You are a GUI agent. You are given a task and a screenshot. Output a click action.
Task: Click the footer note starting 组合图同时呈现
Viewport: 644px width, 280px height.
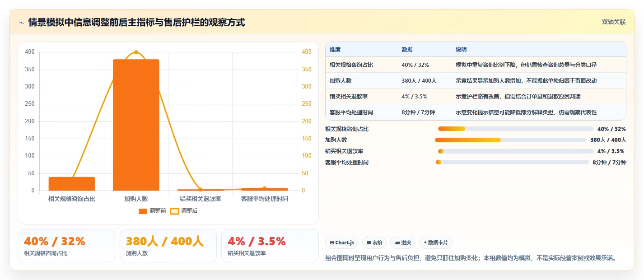click(x=471, y=258)
